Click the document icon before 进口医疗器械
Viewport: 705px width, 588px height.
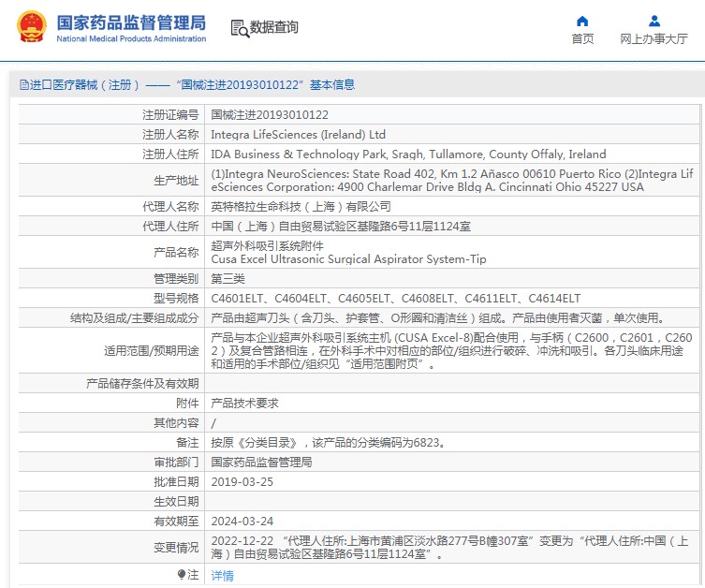point(23,85)
